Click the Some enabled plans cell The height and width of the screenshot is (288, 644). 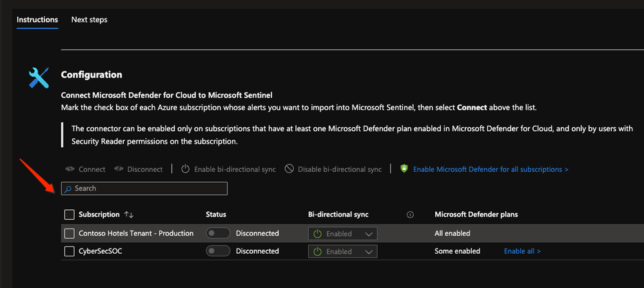point(457,251)
